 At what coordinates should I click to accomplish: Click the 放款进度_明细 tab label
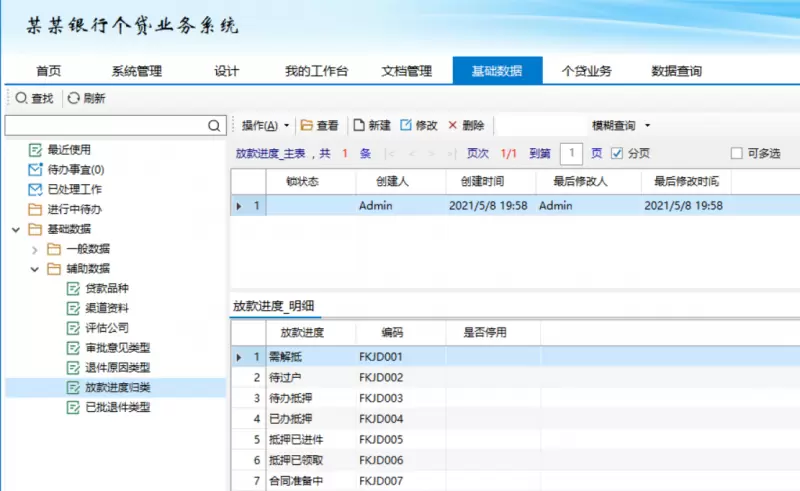[274, 306]
